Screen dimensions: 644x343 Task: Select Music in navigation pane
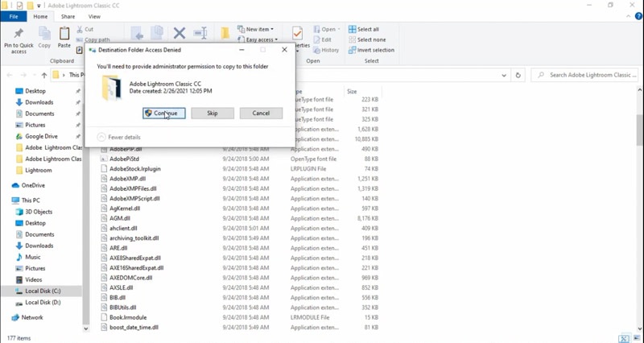click(x=32, y=257)
